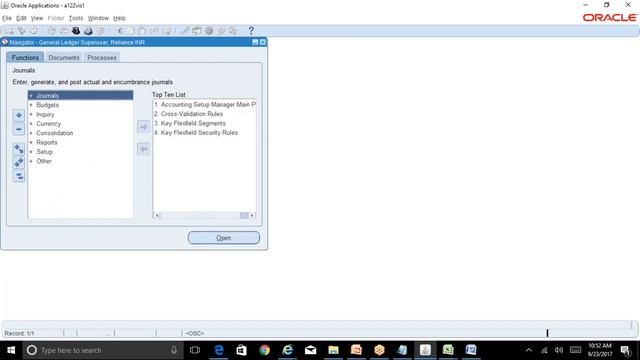The height and width of the screenshot is (360, 640).
Task: Switch to the Documents tab
Action: click(64, 58)
